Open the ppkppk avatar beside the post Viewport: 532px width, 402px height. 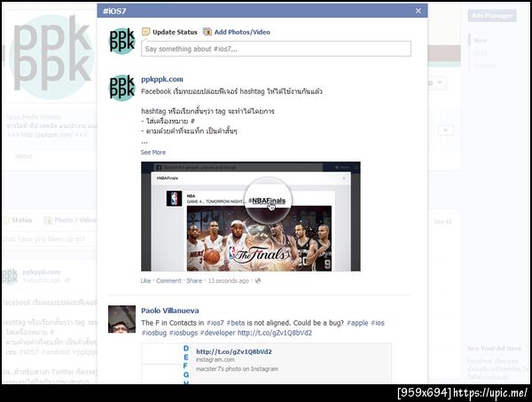(x=121, y=88)
